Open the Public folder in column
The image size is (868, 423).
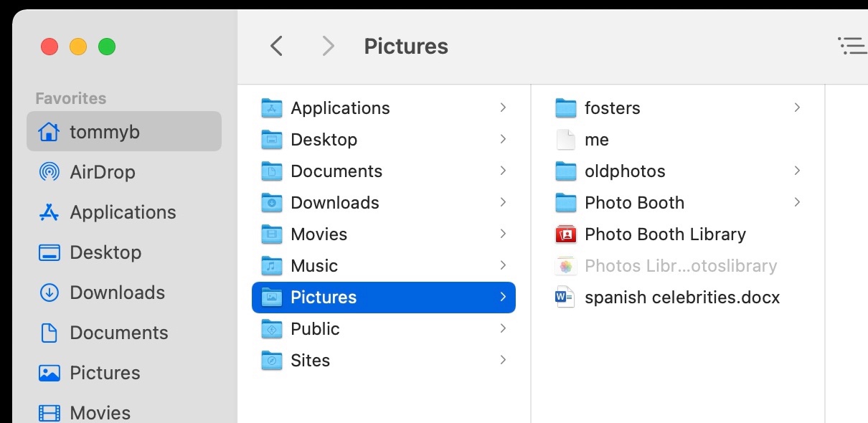tap(315, 329)
